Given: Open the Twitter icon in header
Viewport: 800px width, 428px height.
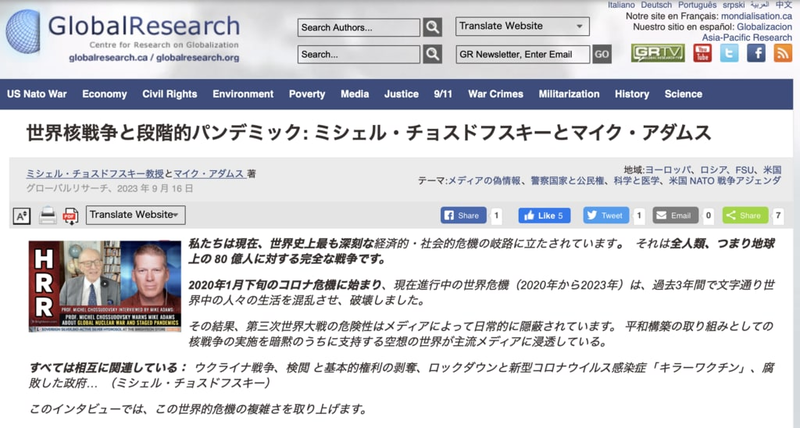Looking at the screenshot, I should pos(729,53).
